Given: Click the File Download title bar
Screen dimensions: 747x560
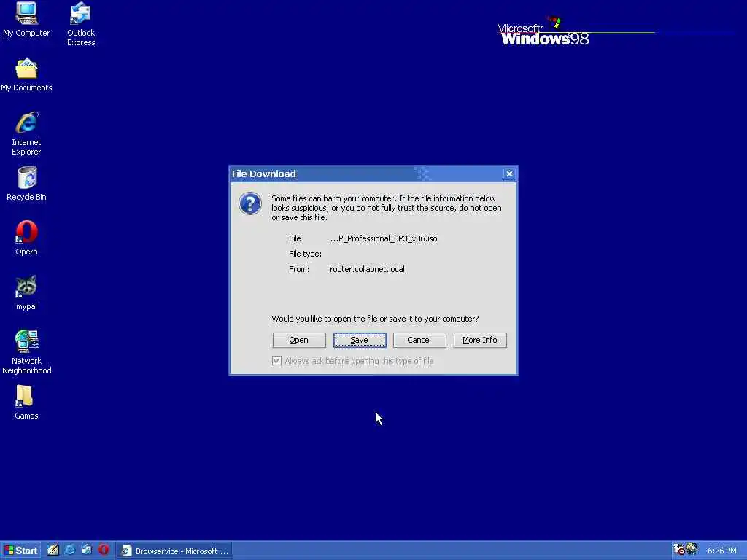Looking at the screenshot, I should point(373,174).
